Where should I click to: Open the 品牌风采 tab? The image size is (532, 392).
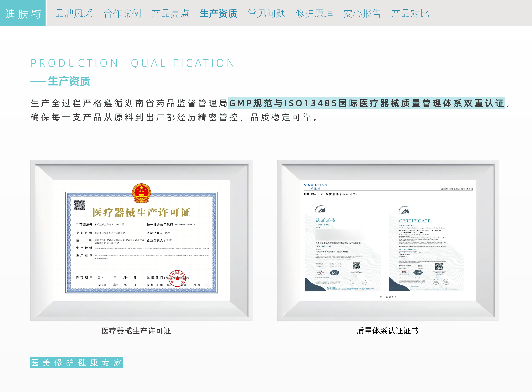click(x=74, y=14)
